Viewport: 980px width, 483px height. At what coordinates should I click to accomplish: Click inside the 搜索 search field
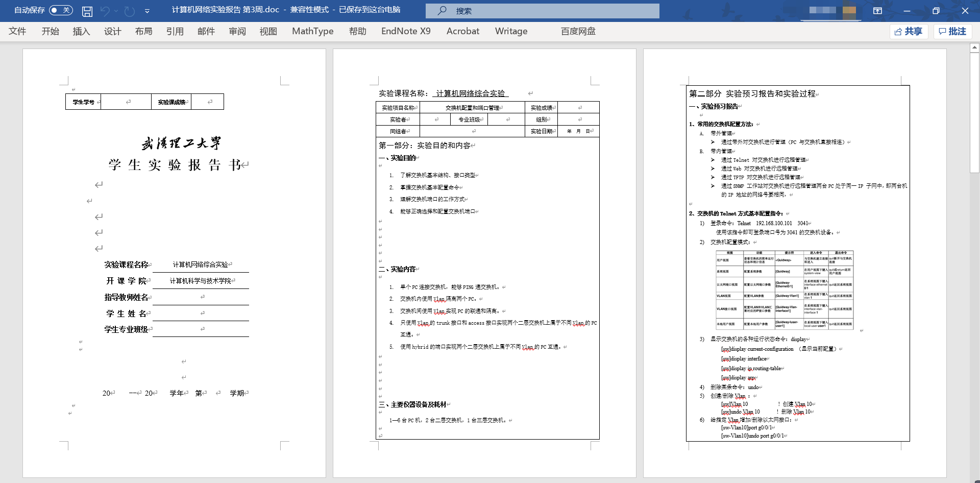pyautogui.click(x=551, y=11)
